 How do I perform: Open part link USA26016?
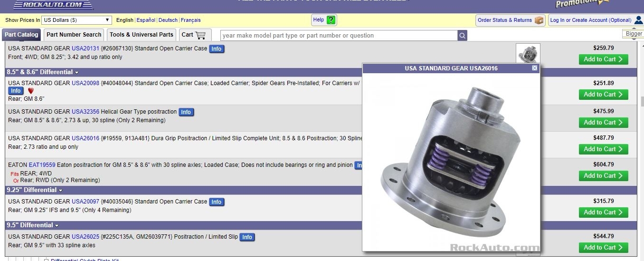(85, 138)
